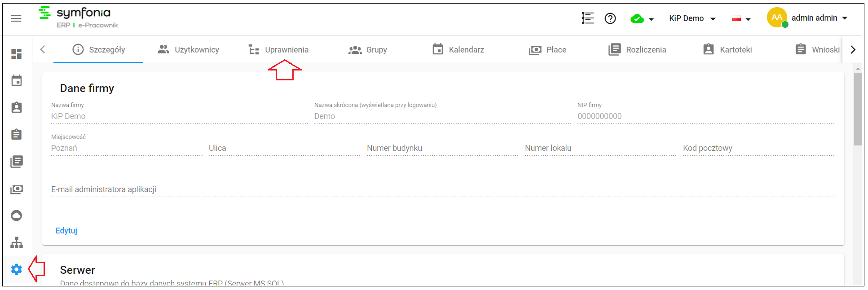Screen dimensions: 868x290
Task: Click the NIP firmy field
Action: [706, 116]
